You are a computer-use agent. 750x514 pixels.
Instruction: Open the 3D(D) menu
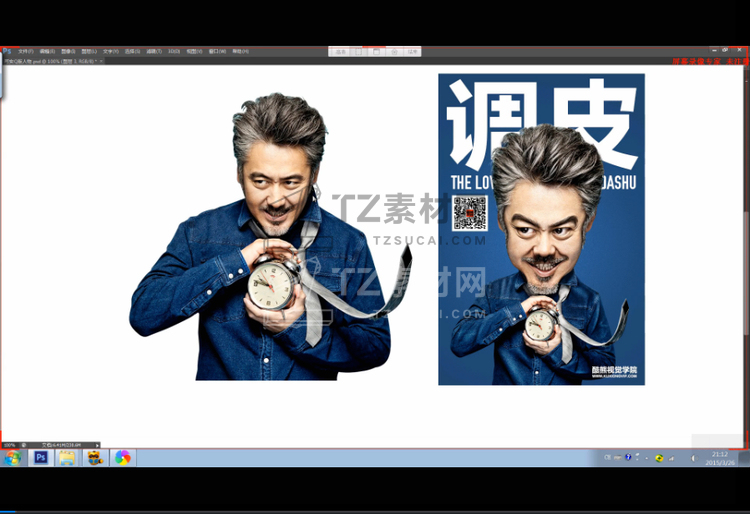pyautogui.click(x=174, y=51)
